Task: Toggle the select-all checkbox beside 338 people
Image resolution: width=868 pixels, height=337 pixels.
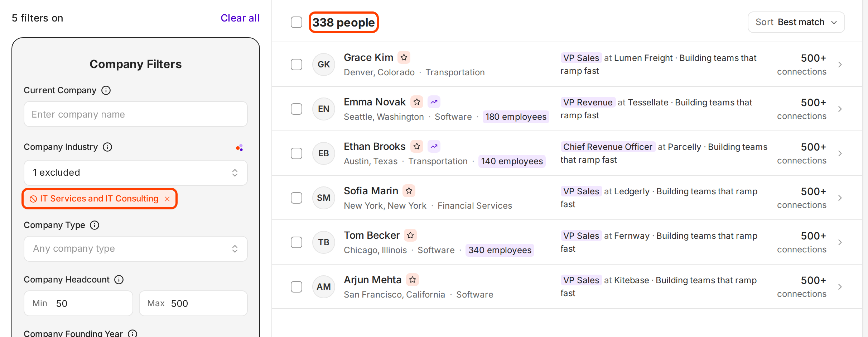Action: 296,22
